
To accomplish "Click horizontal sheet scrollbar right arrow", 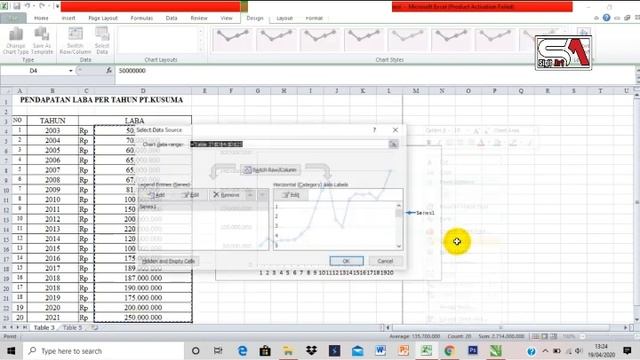I will point(626,327).
